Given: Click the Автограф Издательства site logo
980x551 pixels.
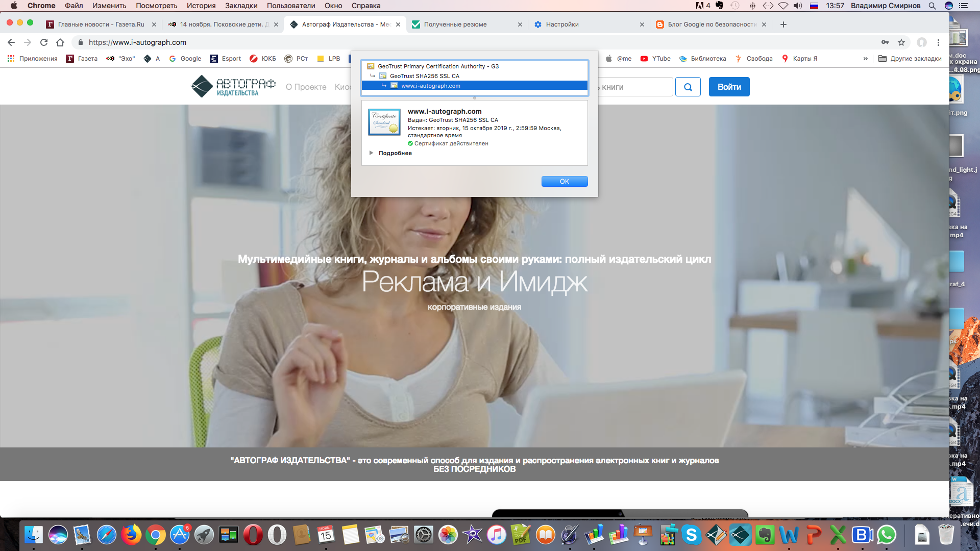Looking at the screenshot, I should [x=233, y=86].
